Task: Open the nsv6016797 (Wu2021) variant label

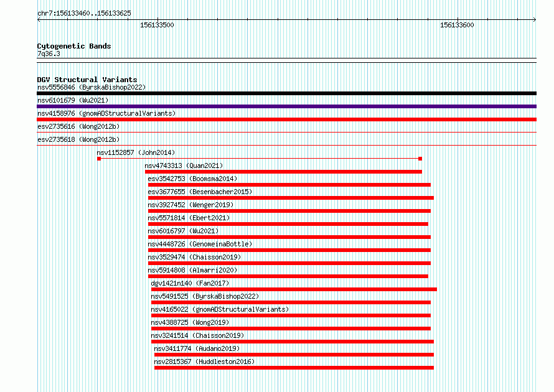Action: coord(184,231)
